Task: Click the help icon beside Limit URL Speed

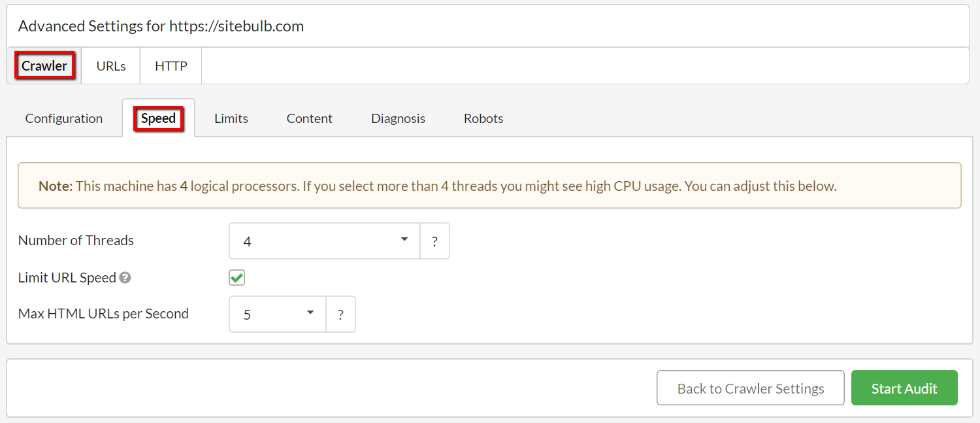Action: pyautogui.click(x=125, y=278)
